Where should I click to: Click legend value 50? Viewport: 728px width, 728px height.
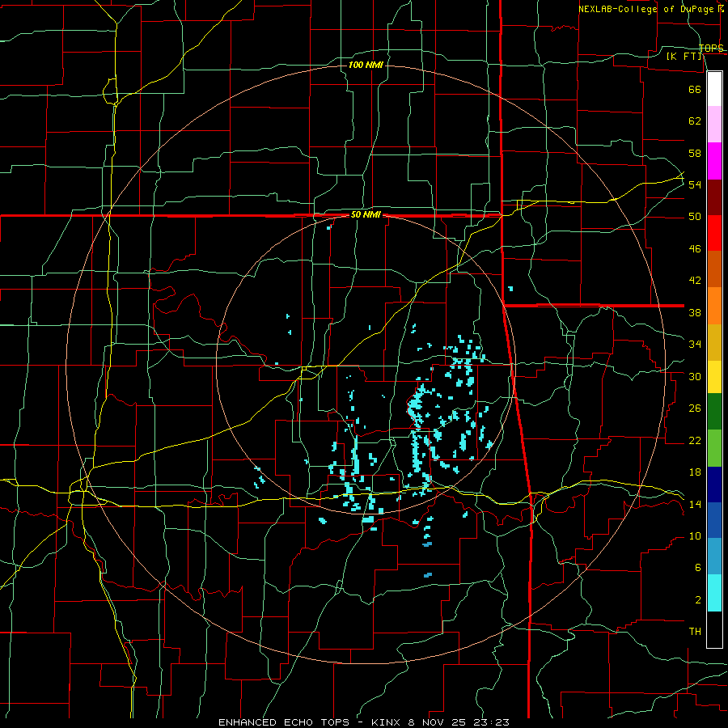pyautogui.click(x=695, y=216)
